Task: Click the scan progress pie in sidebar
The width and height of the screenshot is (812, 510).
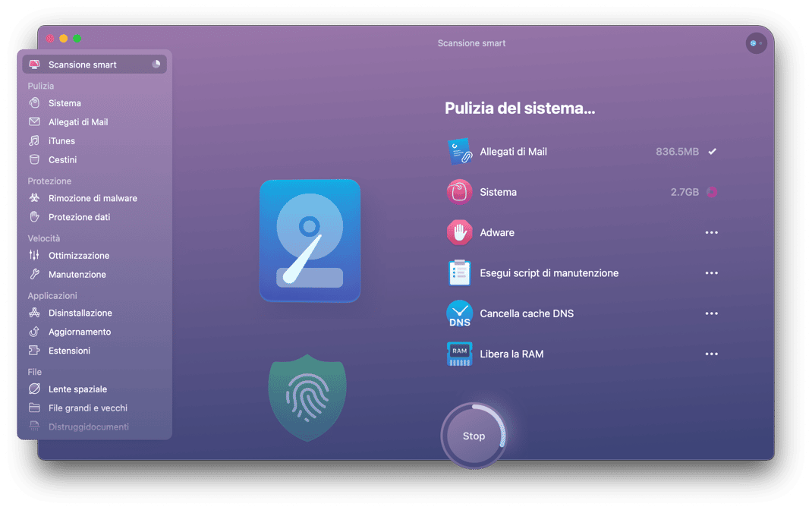Action: pos(156,65)
